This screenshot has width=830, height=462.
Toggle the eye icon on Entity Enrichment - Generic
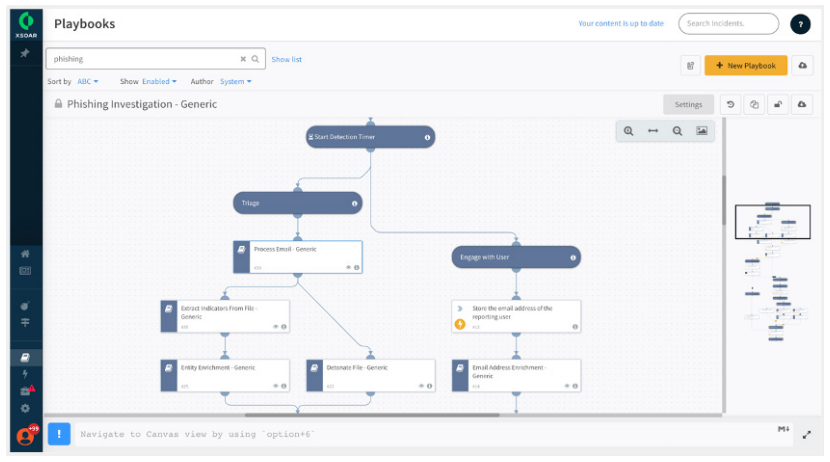(x=275, y=386)
